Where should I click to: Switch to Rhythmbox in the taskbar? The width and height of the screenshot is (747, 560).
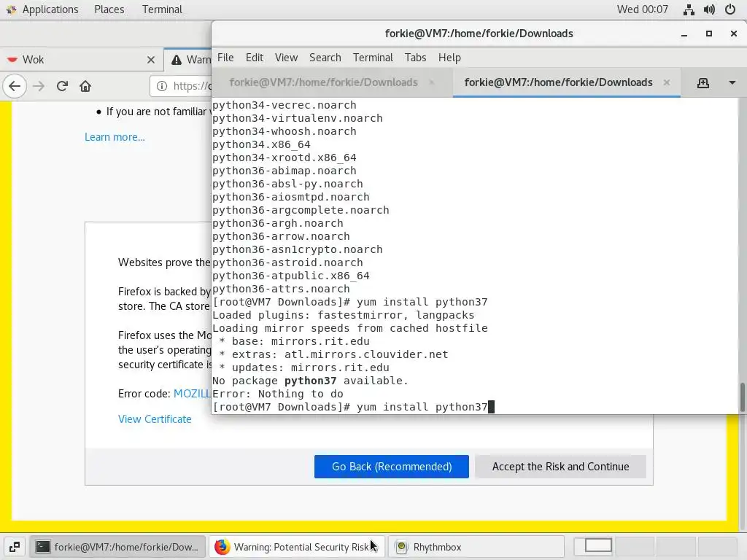(x=476, y=547)
